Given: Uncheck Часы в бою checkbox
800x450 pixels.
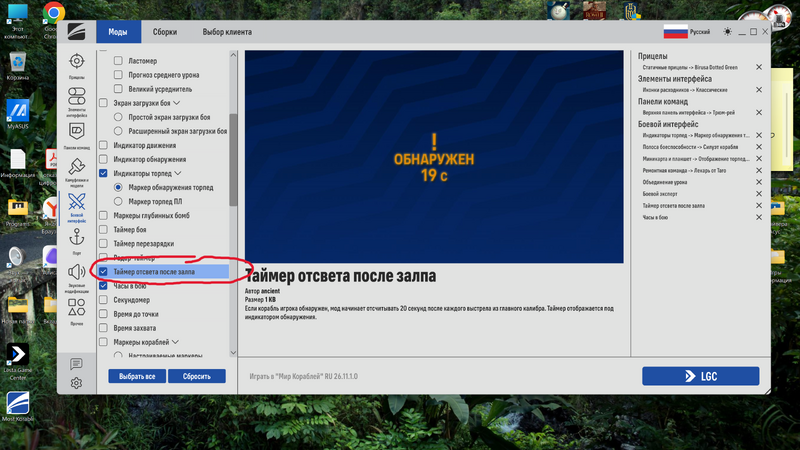Looking at the screenshot, I should [103, 286].
